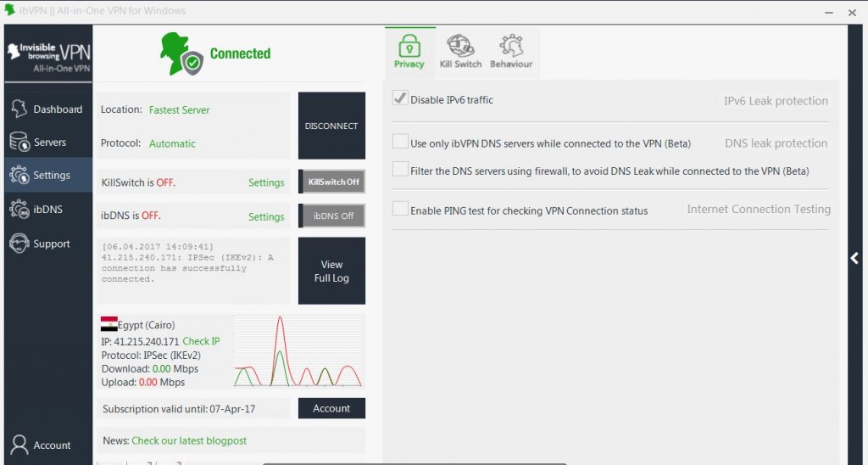Viewport: 868px width, 465px height.
Task: Click the Protocol: IPSec (IKEv2) text
Action: coord(151,356)
